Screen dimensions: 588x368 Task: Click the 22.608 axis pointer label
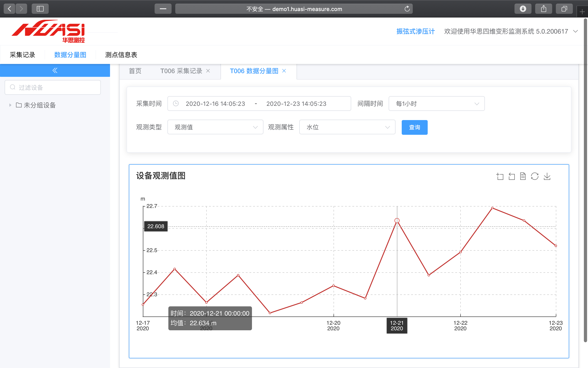click(156, 226)
